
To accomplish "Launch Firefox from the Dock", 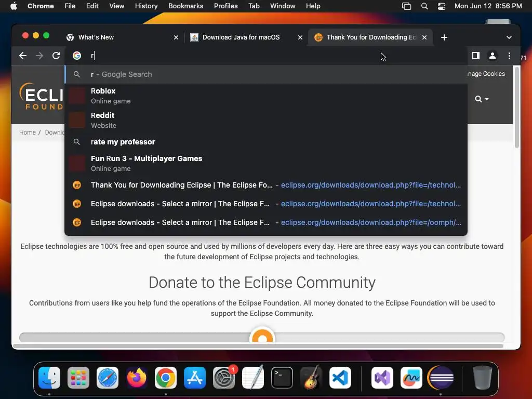I will coord(137,378).
